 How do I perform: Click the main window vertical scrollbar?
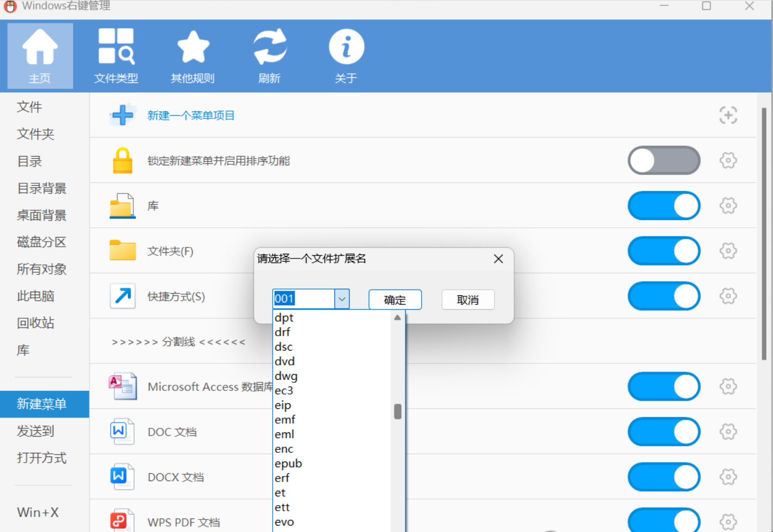[x=764, y=234]
